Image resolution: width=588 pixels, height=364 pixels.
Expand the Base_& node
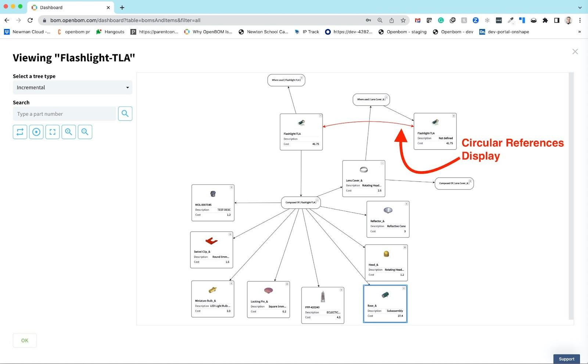point(404,288)
